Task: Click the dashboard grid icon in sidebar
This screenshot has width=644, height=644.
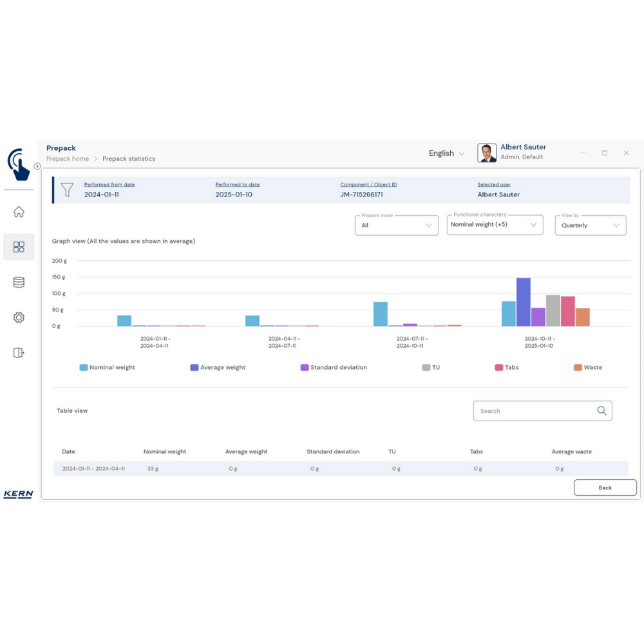Action: pyautogui.click(x=19, y=247)
